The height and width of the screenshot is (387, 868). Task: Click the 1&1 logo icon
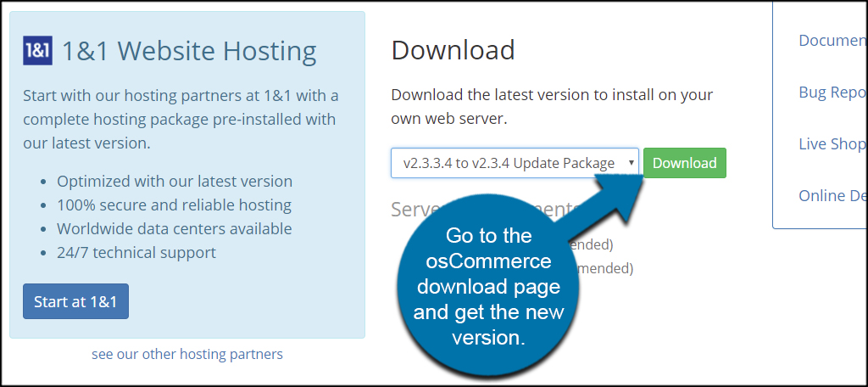pos(37,50)
